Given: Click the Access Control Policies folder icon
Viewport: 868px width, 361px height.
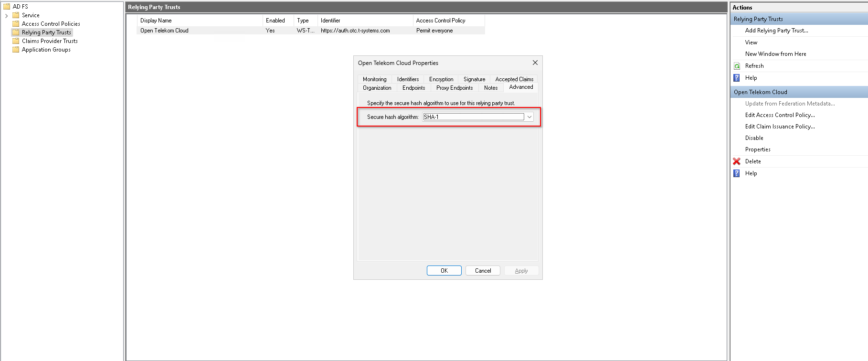Looking at the screenshot, I should pos(16,24).
